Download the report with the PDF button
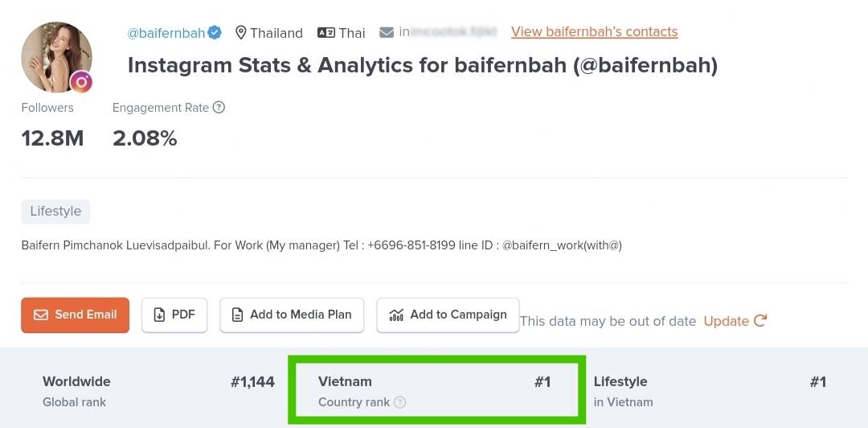The width and height of the screenshot is (868, 428). coord(174,315)
